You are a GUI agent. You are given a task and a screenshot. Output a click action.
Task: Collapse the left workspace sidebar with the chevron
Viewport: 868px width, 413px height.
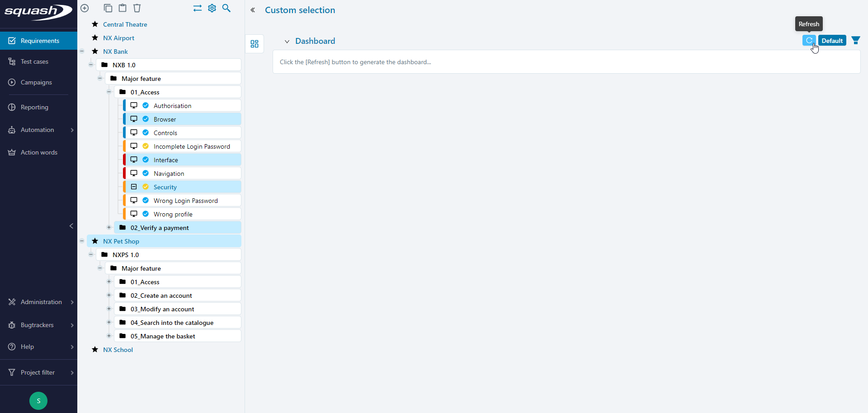pos(71,226)
